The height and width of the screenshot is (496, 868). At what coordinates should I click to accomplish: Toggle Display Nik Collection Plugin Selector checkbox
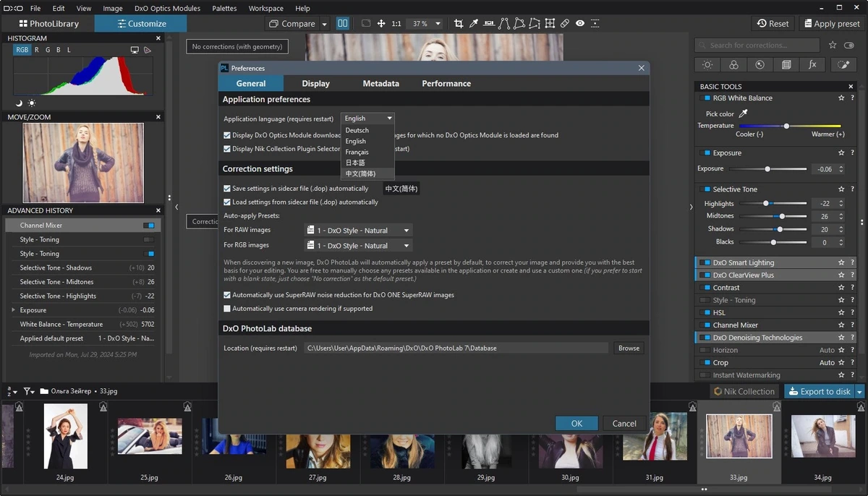(x=227, y=149)
